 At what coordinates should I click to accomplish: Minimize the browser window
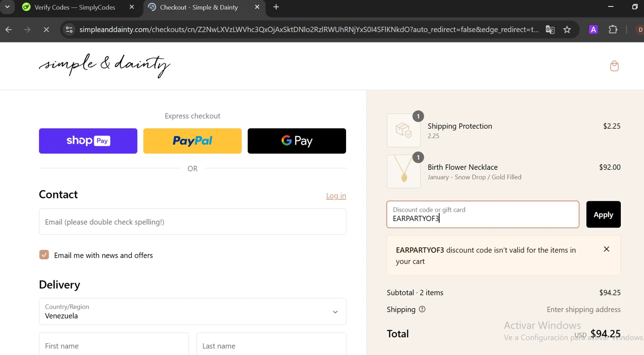[611, 6]
